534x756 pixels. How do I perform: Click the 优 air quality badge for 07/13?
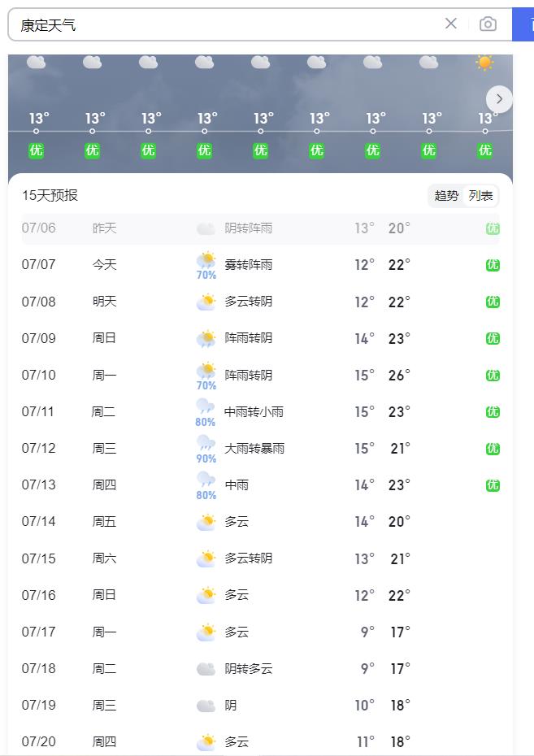[x=493, y=485]
